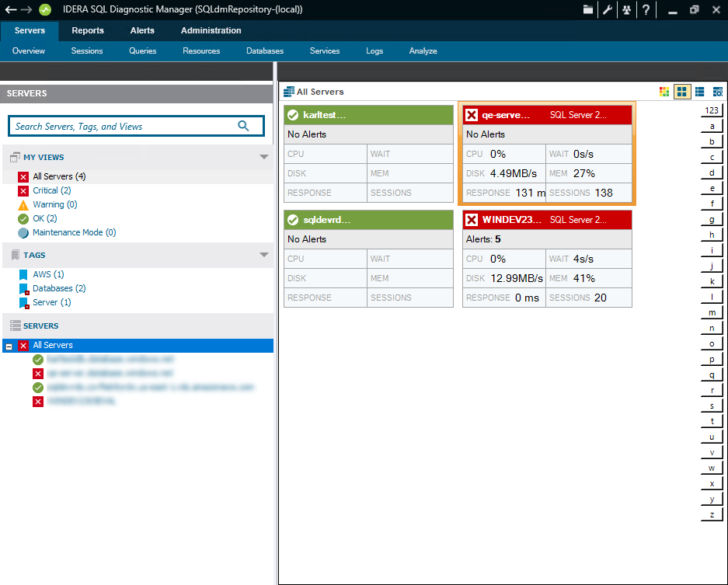Open the wrench tools icon
Image resolution: width=728 pixels, height=585 pixels.
pos(608,10)
